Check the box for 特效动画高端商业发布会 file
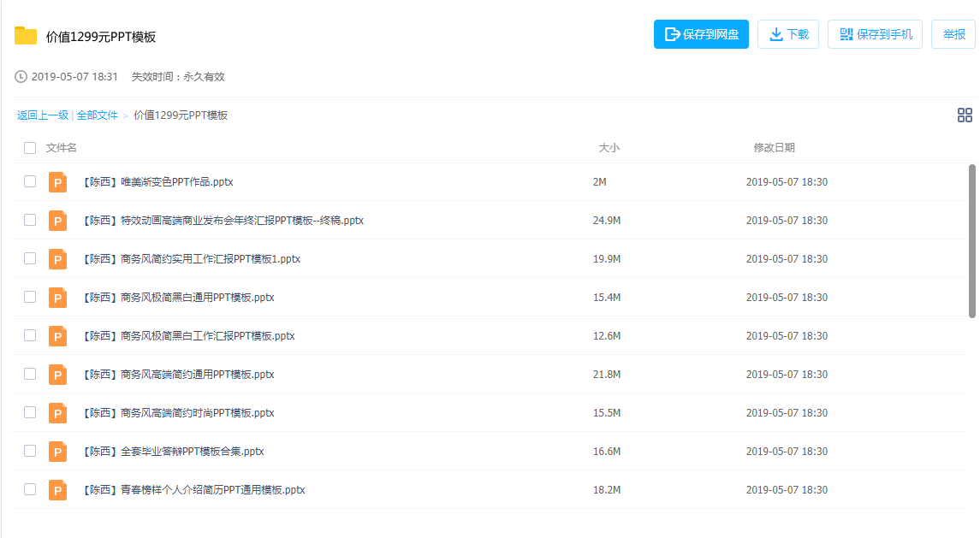The height and width of the screenshot is (538, 980). [x=30, y=220]
